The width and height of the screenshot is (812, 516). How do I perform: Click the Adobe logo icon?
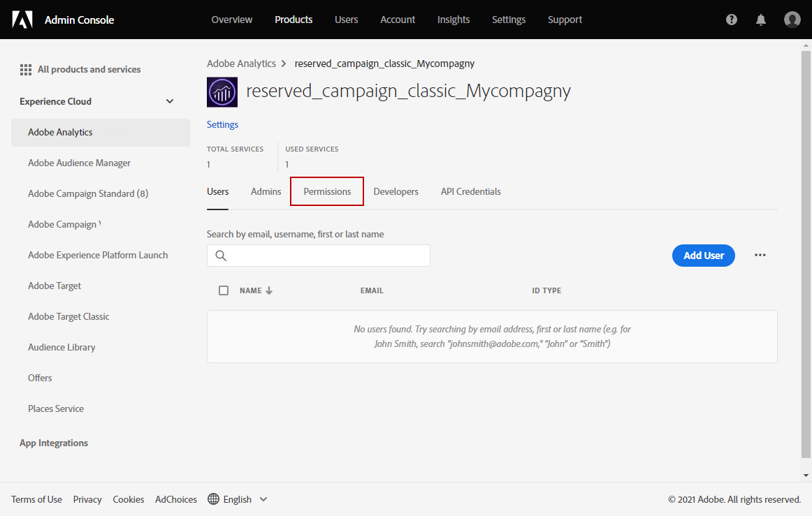tap(22, 20)
